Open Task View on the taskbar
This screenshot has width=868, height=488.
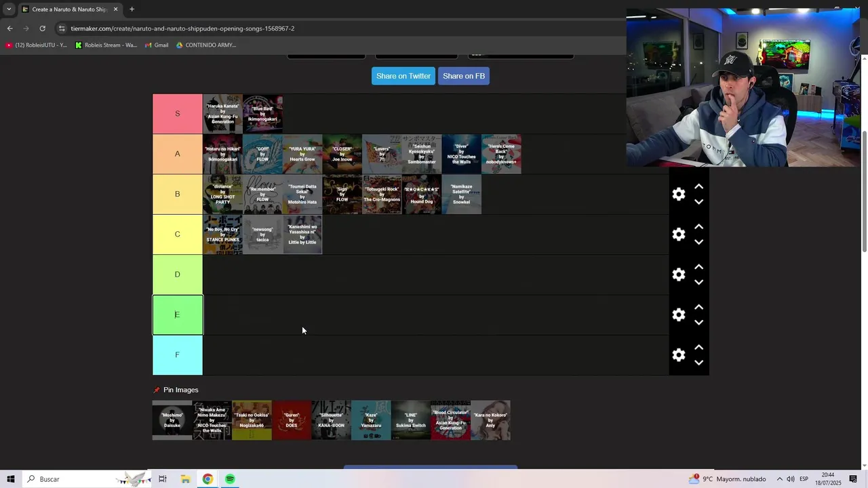click(163, 479)
